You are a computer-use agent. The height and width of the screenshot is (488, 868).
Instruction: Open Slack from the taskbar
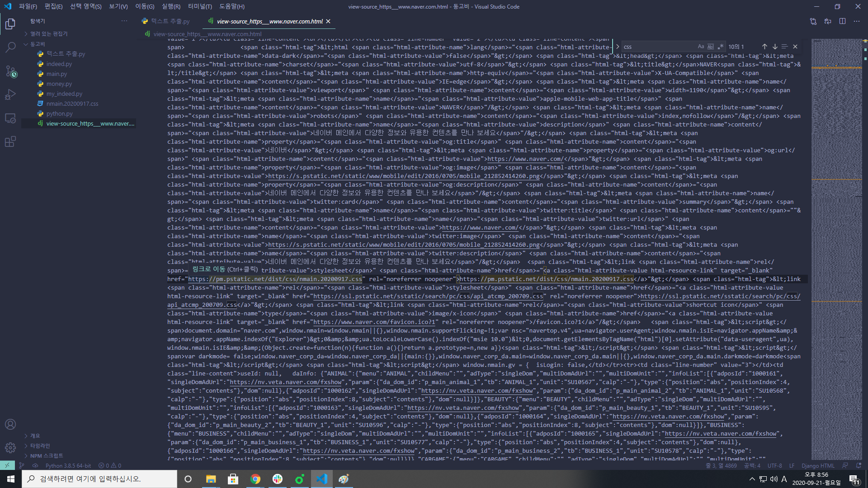pos(278,479)
